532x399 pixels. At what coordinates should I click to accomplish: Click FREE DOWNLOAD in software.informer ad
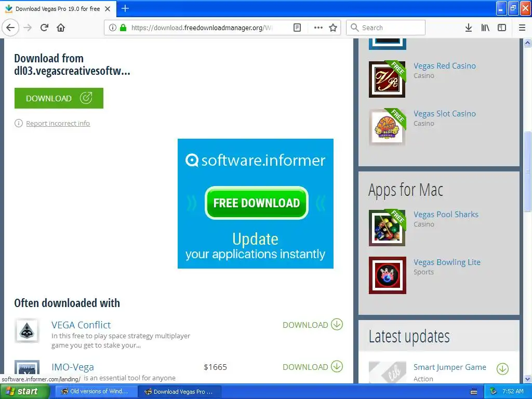pyautogui.click(x=257, y=203)
